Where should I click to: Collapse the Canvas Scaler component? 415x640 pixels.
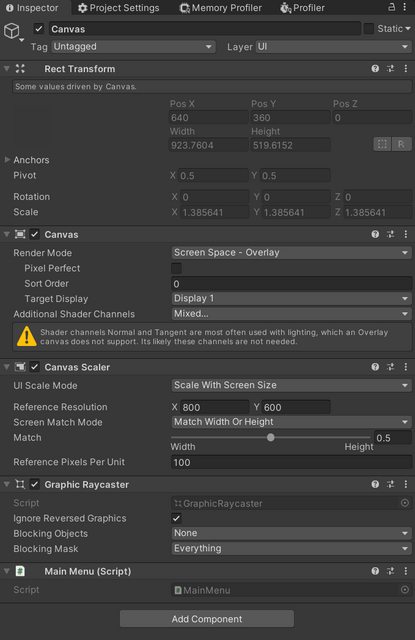(7, 367)
